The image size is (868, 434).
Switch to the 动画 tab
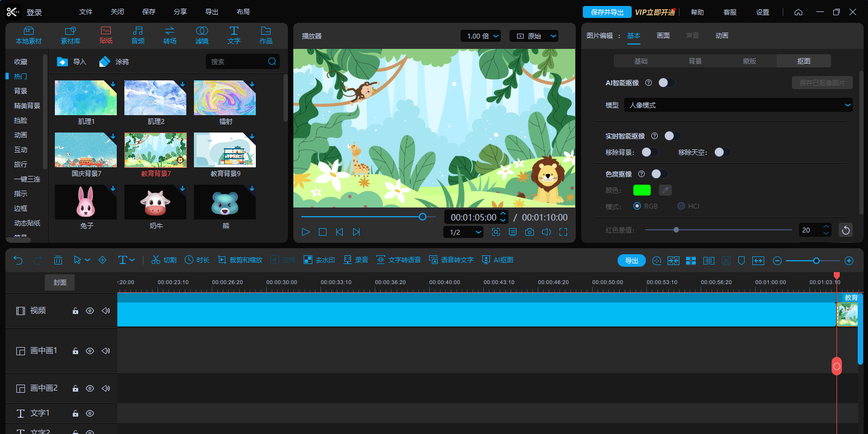tap(722, 36)
